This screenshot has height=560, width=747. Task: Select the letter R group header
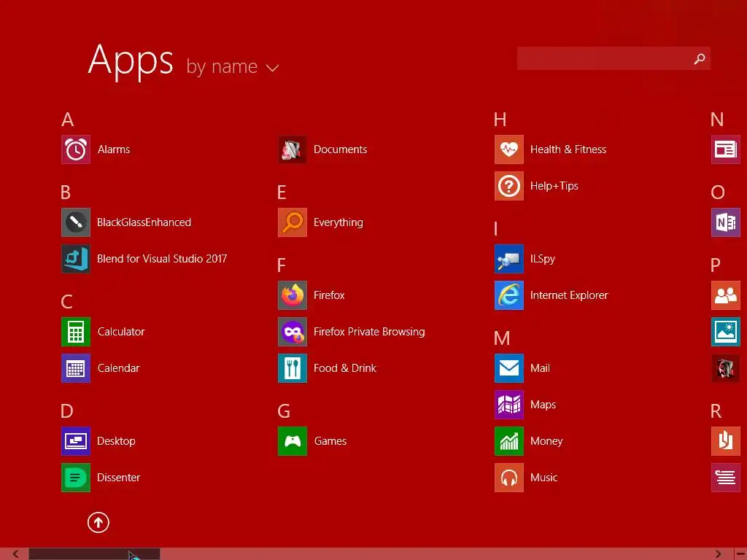pyautogui.click(x=716, y=411)
